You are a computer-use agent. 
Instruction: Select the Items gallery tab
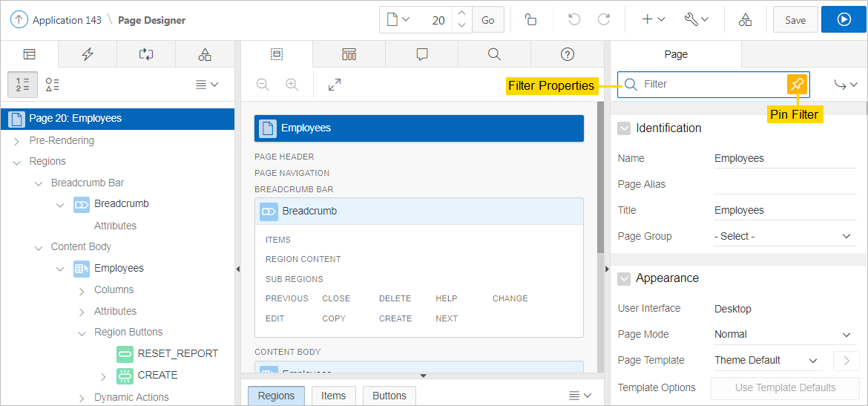point(333,396)
